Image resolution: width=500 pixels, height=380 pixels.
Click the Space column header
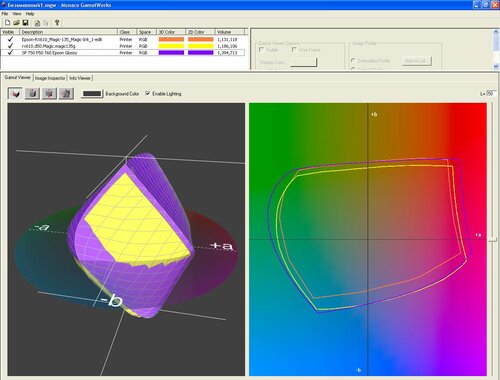147,32
